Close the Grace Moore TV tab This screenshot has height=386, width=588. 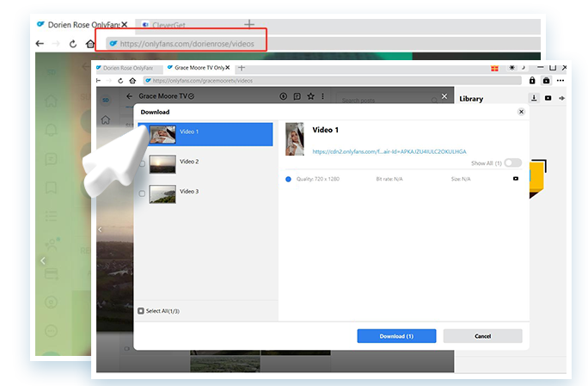tap(227, 68)
